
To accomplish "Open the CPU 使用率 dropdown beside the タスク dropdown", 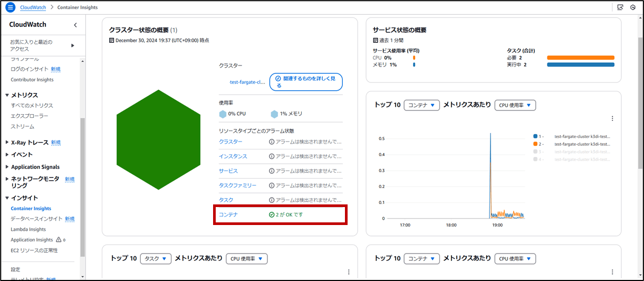I will click(x=247, y=259).
